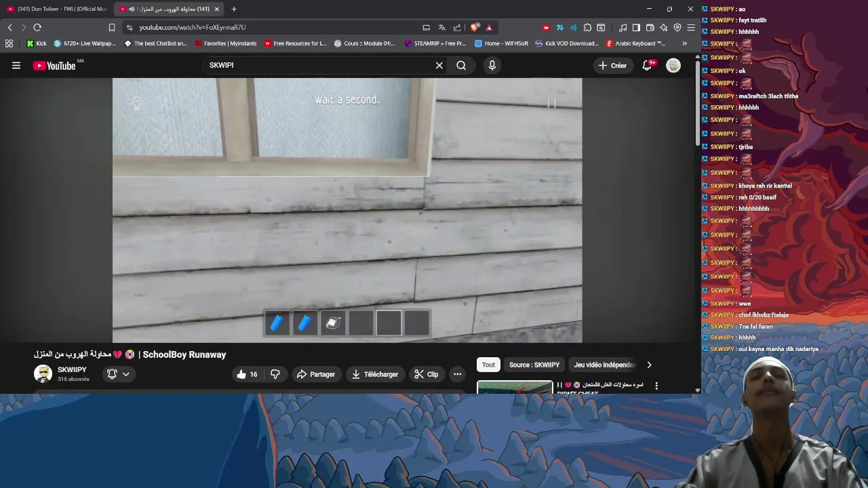Screen dimensions: 868x488
Task: Open the Brave VPN shield icon
Action: (677, 27)
